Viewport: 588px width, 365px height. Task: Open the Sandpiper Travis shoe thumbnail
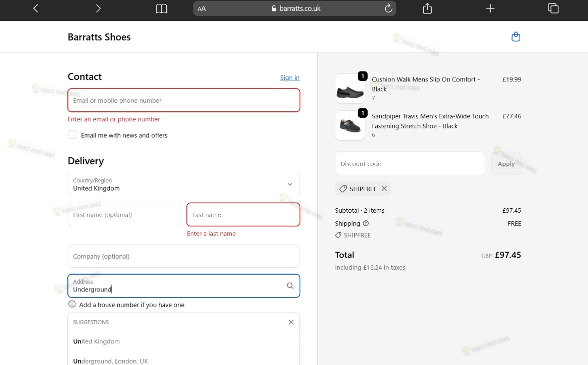coord(350,125)
